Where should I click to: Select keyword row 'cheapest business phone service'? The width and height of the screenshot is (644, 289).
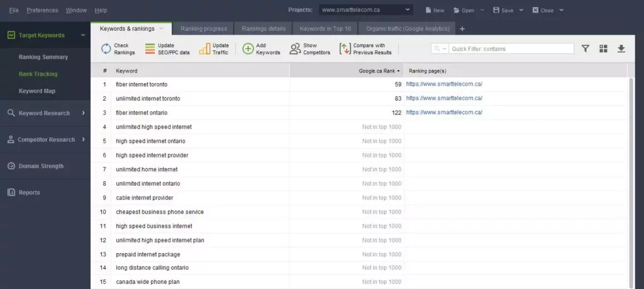click(x=359, y=212)
